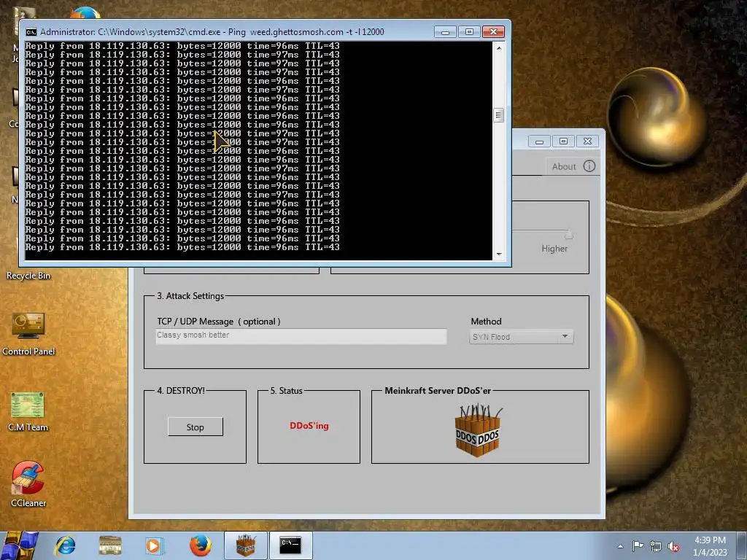747x560 pixels.
Task: Launch Internet Explorer from the taskbar
Action: click(x=65, y=545)
